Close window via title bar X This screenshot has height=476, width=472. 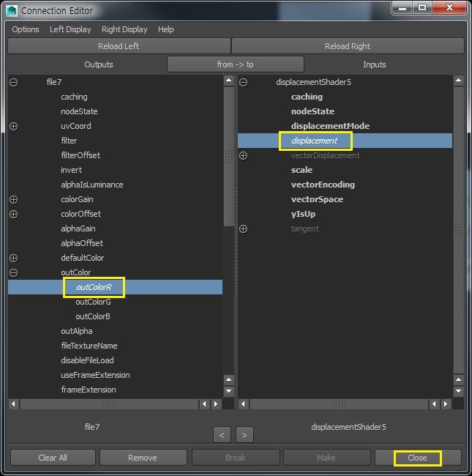pos(449,8)
